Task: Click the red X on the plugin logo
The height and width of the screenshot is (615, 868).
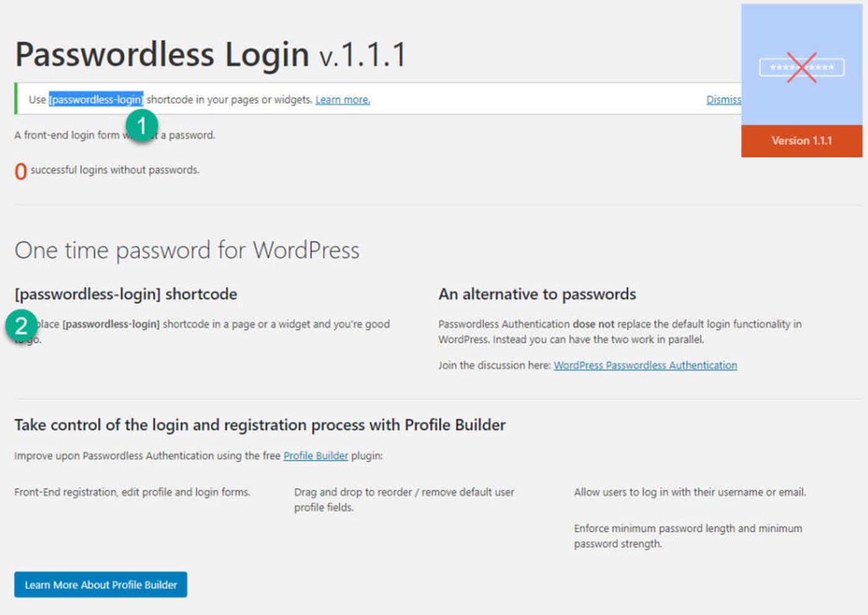Action: 802,68
